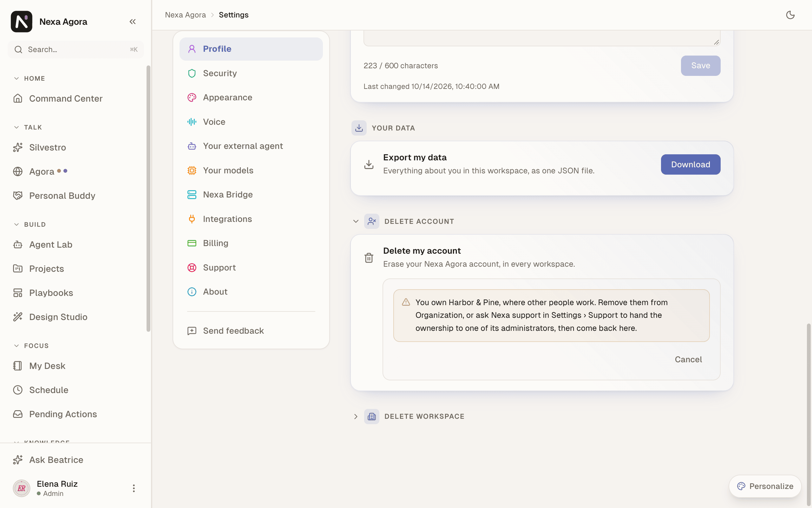The image size is (812, 508).
Task: Save the profile text
Action: [701, 65]
